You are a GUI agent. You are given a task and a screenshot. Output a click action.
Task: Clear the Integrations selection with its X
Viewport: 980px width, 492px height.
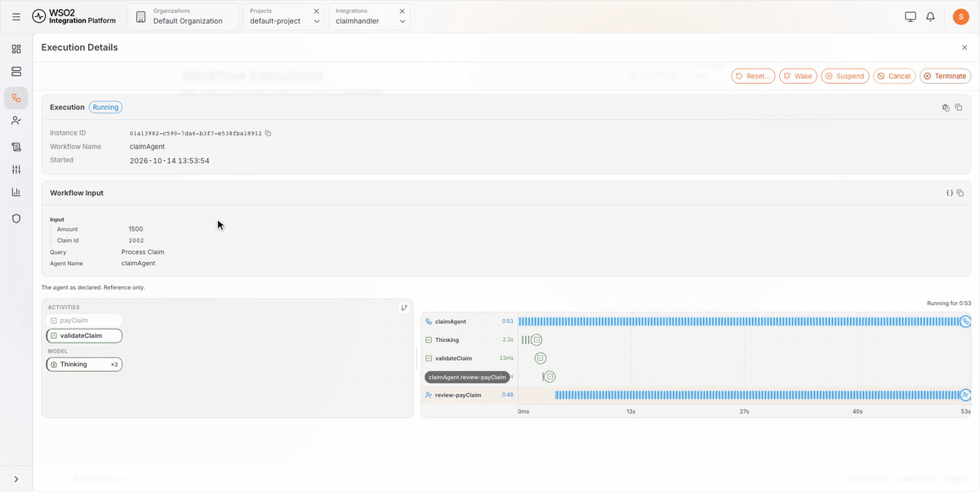click(x=403, y=11)
